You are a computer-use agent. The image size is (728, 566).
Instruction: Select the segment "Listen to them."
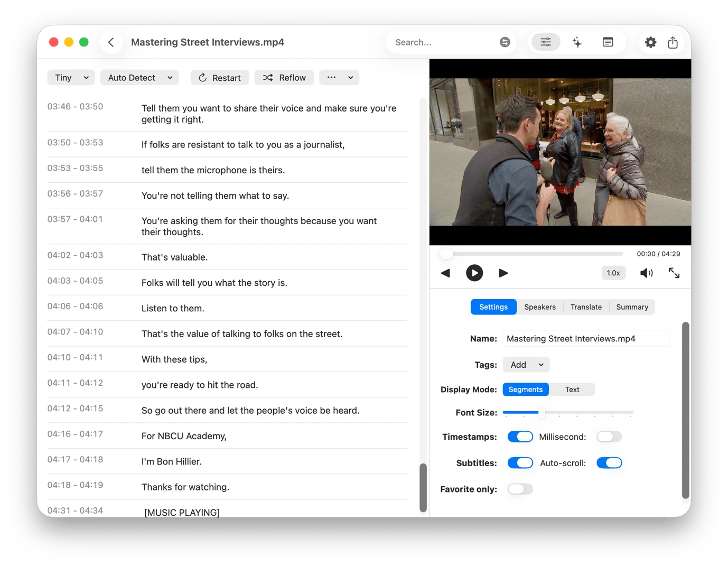click(173, 309)
